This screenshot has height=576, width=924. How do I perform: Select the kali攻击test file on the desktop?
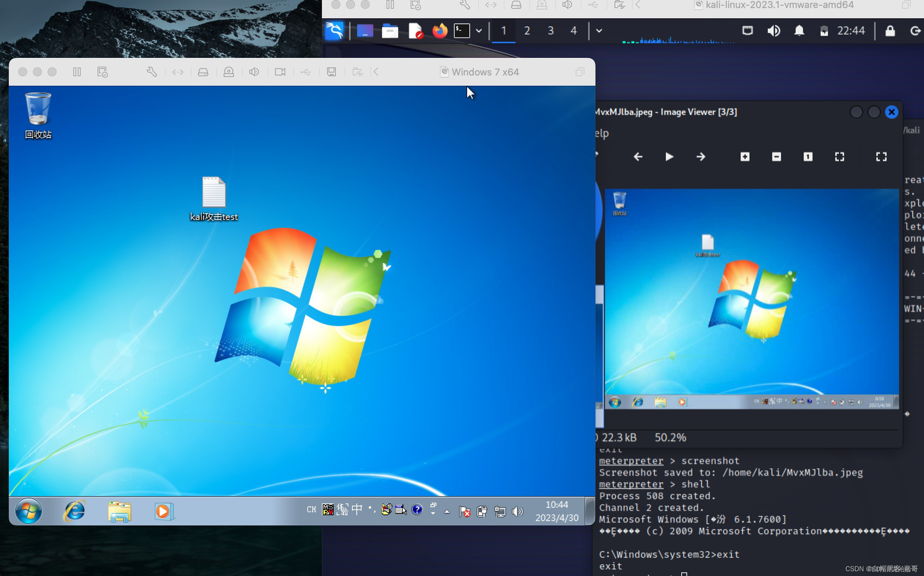(214, 199)
